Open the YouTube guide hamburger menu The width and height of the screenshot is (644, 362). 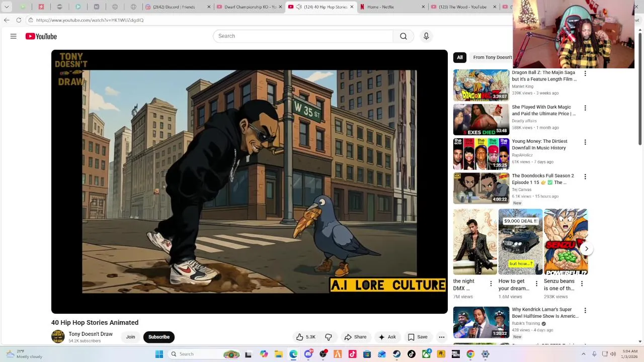click(14, 36)
